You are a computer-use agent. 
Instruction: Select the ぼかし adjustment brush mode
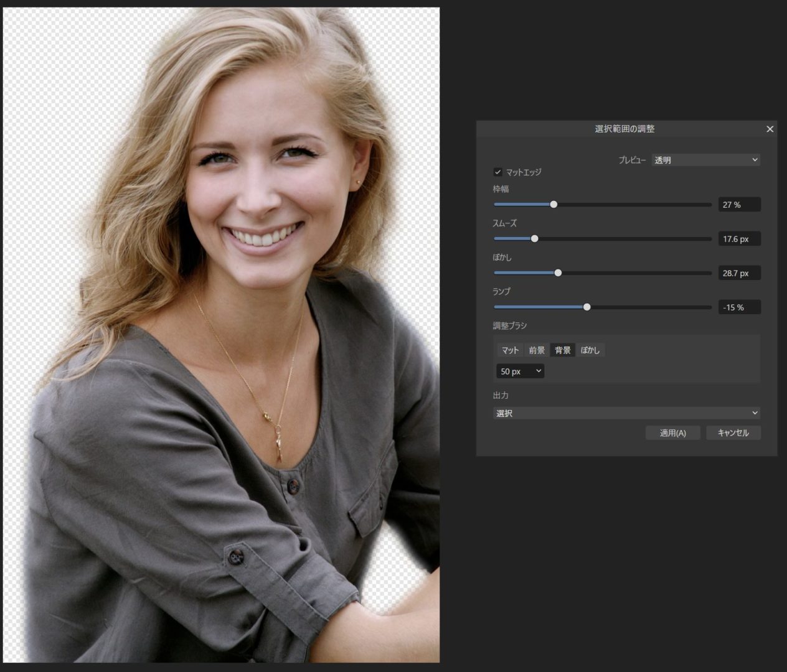tap(590, 350)
